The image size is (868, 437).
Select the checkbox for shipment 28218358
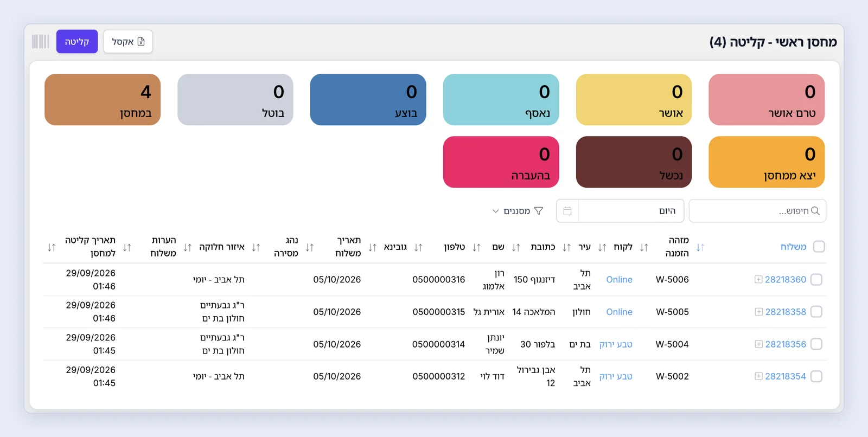(x=816, y=312)
